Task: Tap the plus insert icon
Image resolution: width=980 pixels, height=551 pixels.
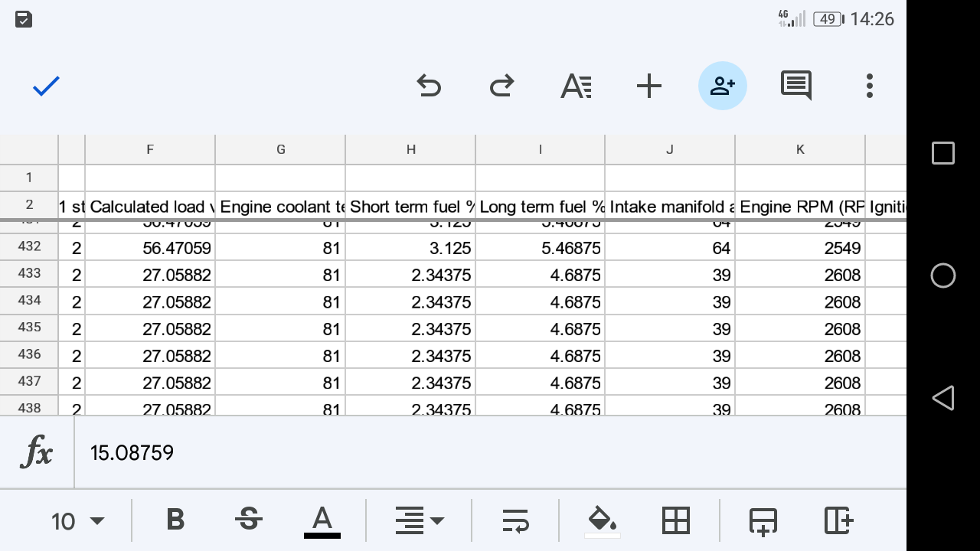Action: pyautogui.click(x=648, y=86)
